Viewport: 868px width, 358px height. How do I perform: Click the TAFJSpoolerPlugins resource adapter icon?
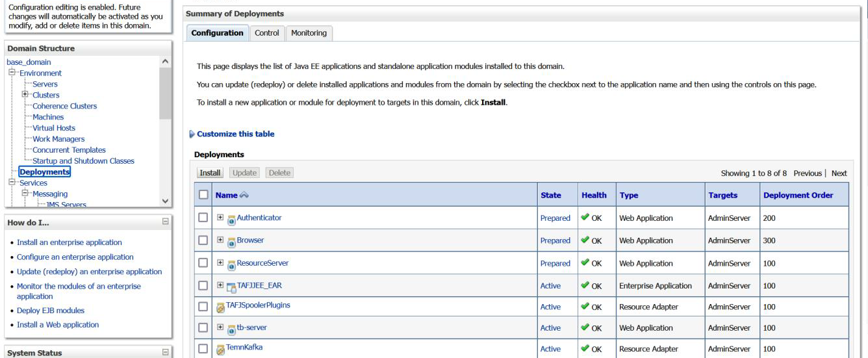coord(221,308)
